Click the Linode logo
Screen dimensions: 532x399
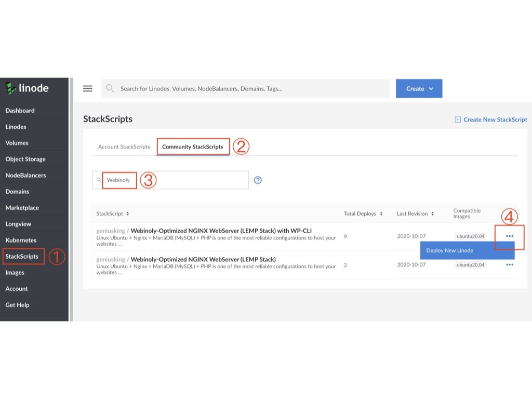[x=27, y=88]
